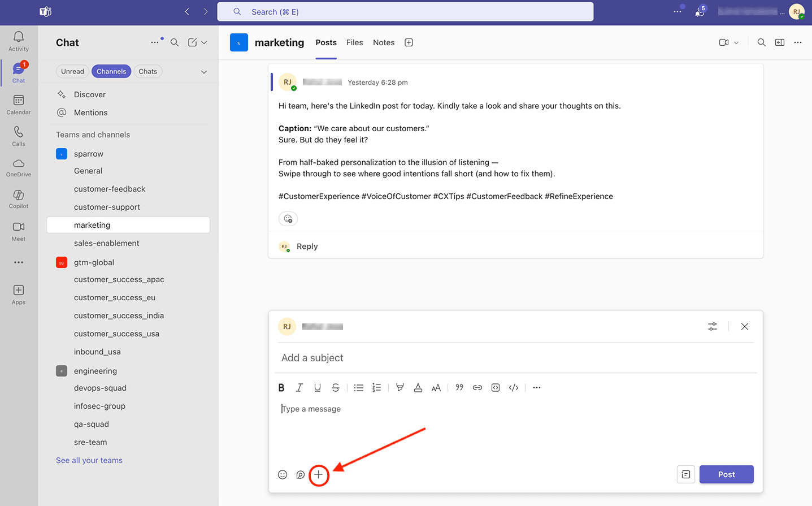Screen dimensions: 812x506
Task: Open the Calendar app in sidebar
Action: (19, 104)
